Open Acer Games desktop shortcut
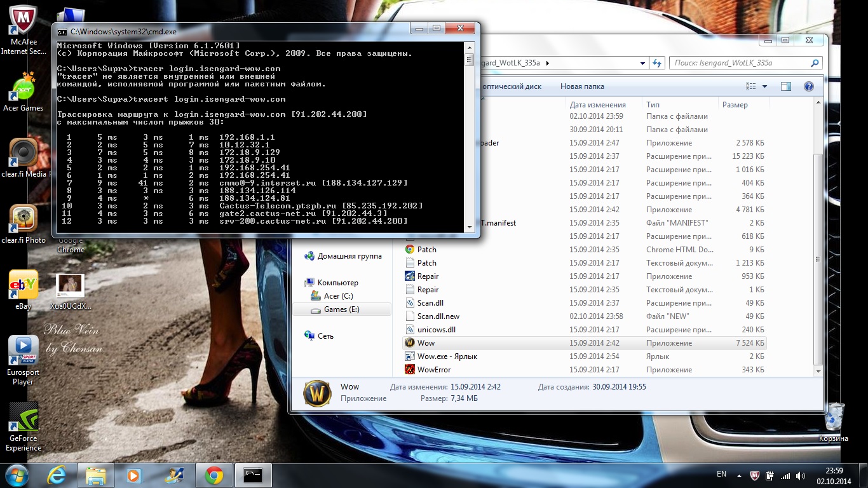Screen dimensions: 868x488 click(24, 92)
